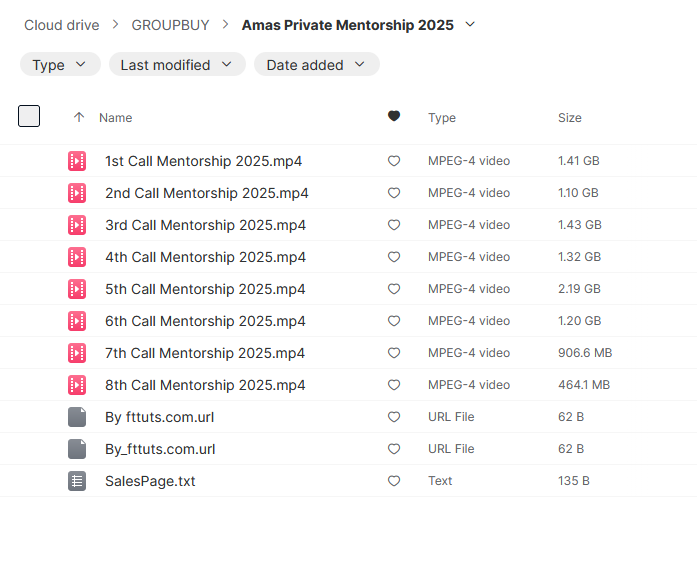Screen dimensions: 697x569
Task: Click the file icon beside By fttuts.com.url
Action: point(77,417)
